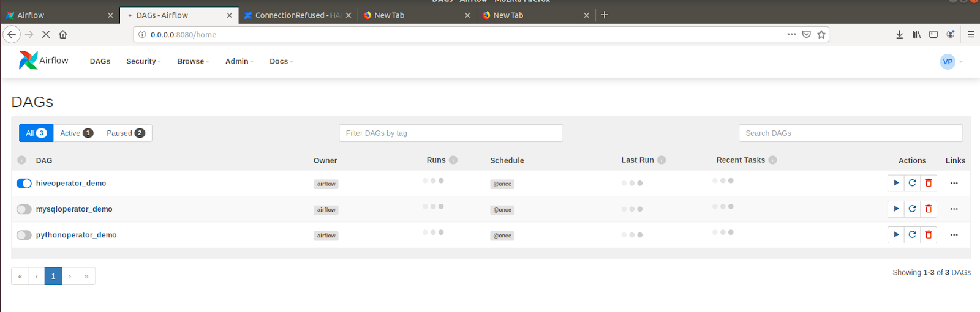Click info icon next to Runs header

(x=453, y=160)
